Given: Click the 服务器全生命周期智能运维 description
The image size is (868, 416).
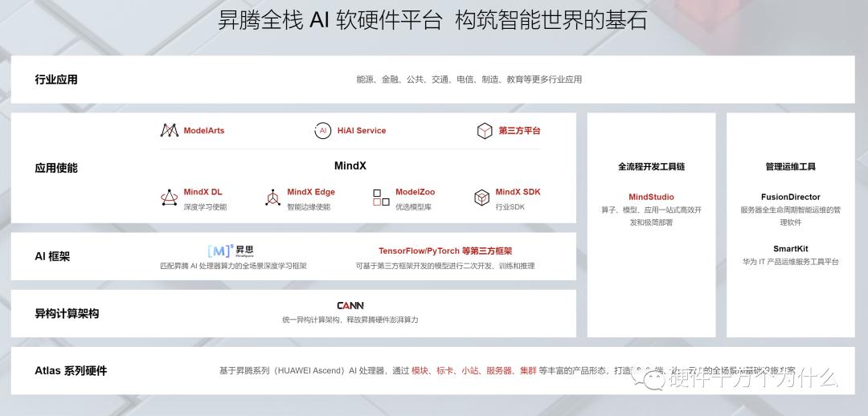Looking at the screenshot, I should point(791,216).
